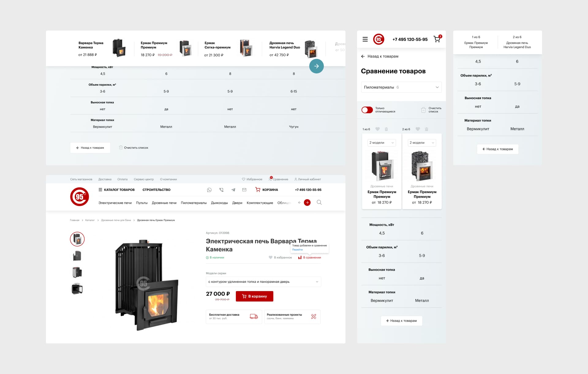The height and width of the screenshot is (374, 588).
Task: Open "КАТАЛОГ ТОВАРОВ" menu
Action: tap(116, 190)
